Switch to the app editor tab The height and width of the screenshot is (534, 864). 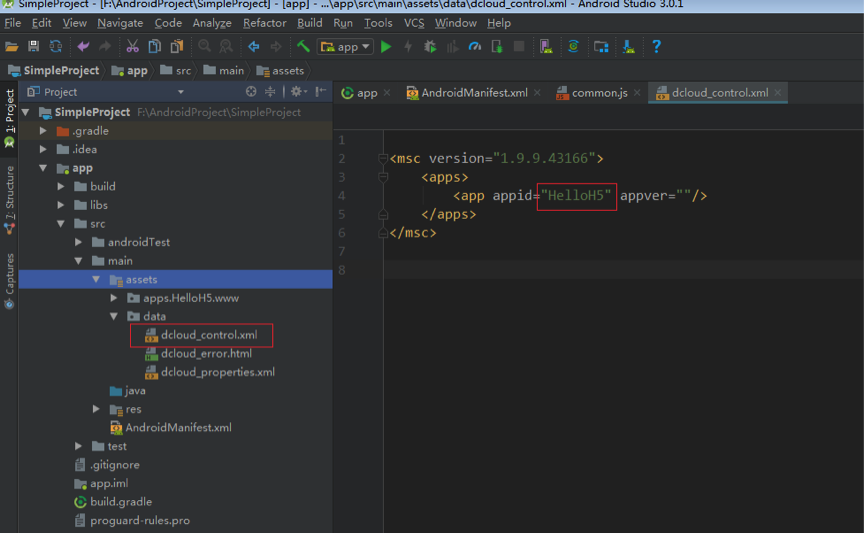click(366, 93)
